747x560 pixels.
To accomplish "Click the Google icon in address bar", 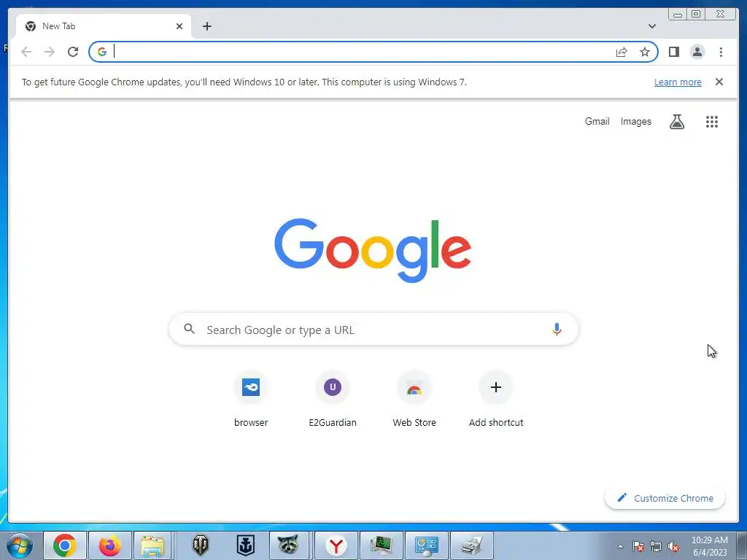I will pos(102,52).
